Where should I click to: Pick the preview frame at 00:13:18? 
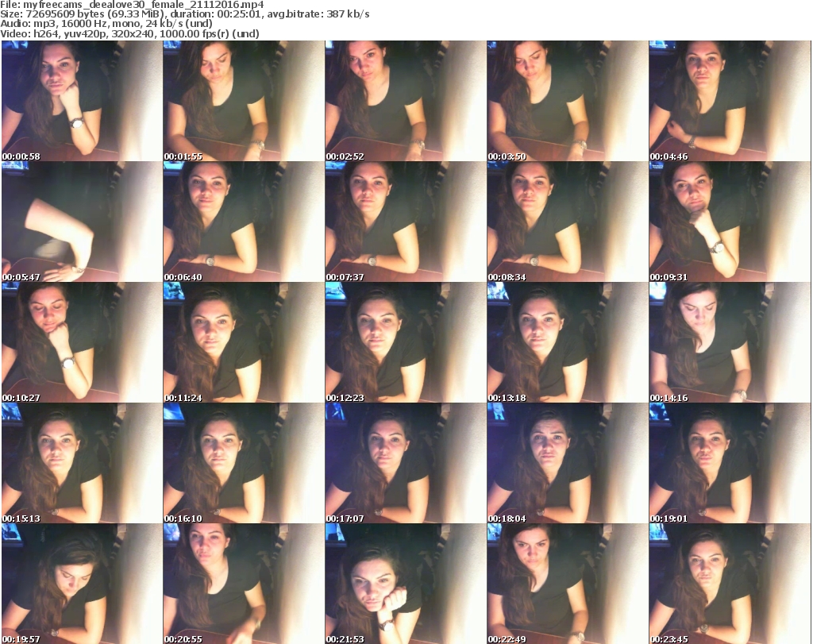567,343
